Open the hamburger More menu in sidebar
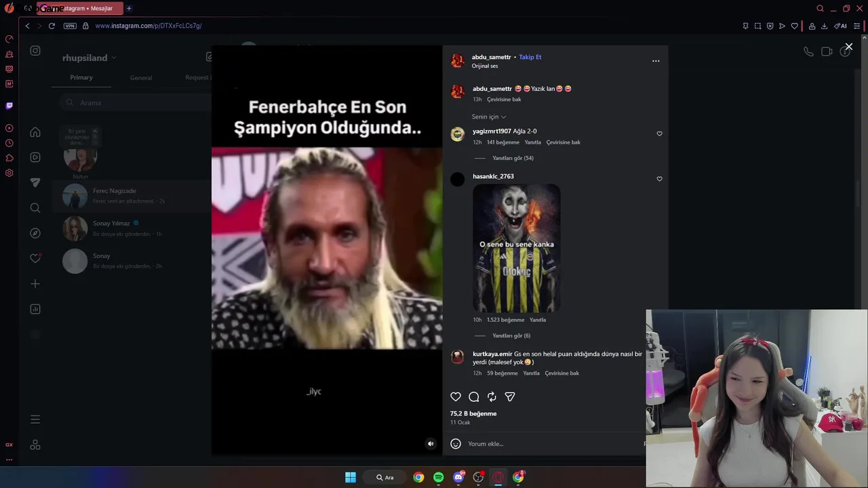This screenshot has width=868, height=488. coord(35,420)
